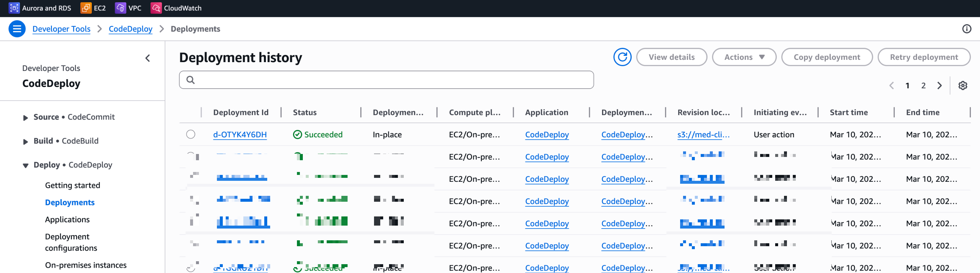Image resolution: width=980 pixels, height=273 pixels.
Task: Open Applications in sidebar
Action: click(67, 220)
